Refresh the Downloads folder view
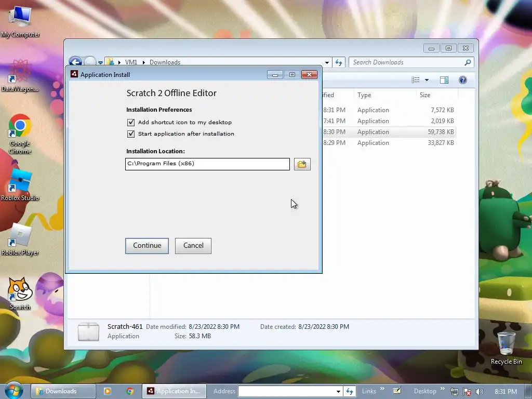Viewport: 532px width, 399px height. click(339, 62)
